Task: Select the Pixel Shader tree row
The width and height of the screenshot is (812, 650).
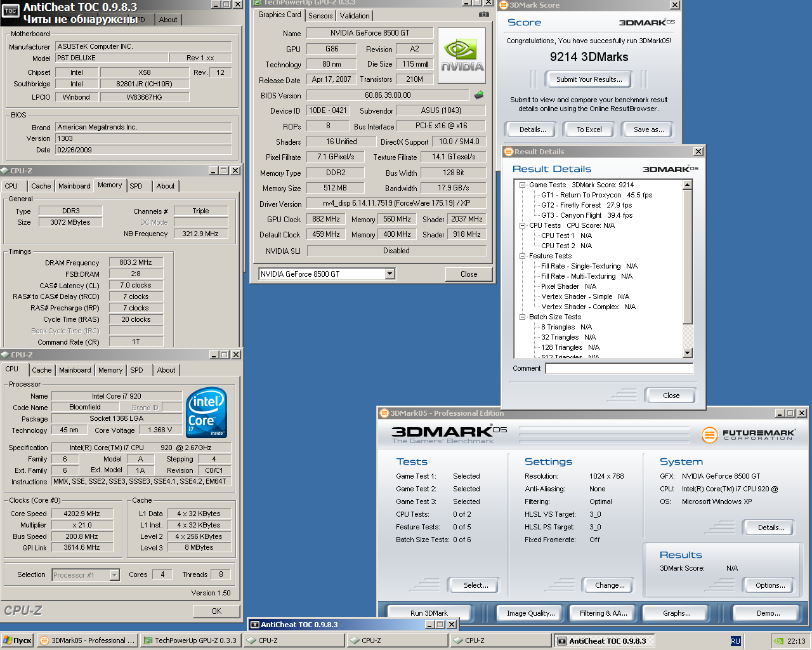Action: 568,286
